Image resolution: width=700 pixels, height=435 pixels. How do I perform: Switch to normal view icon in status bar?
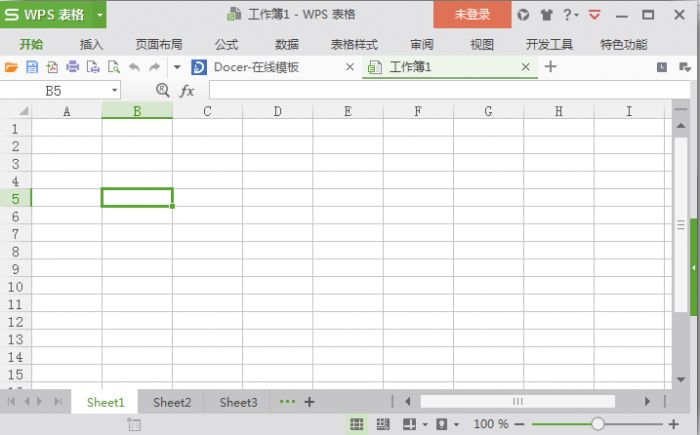click(356, 424)
